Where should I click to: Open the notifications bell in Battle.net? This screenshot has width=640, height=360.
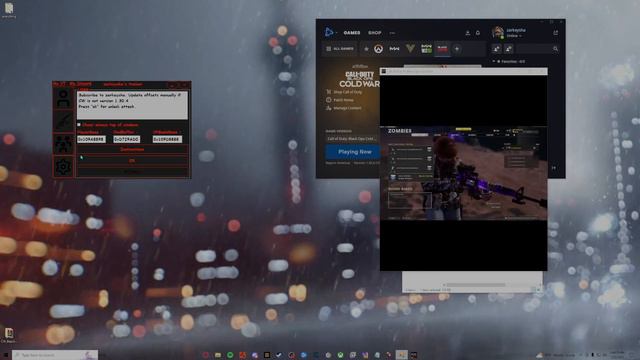click(478, 33)
